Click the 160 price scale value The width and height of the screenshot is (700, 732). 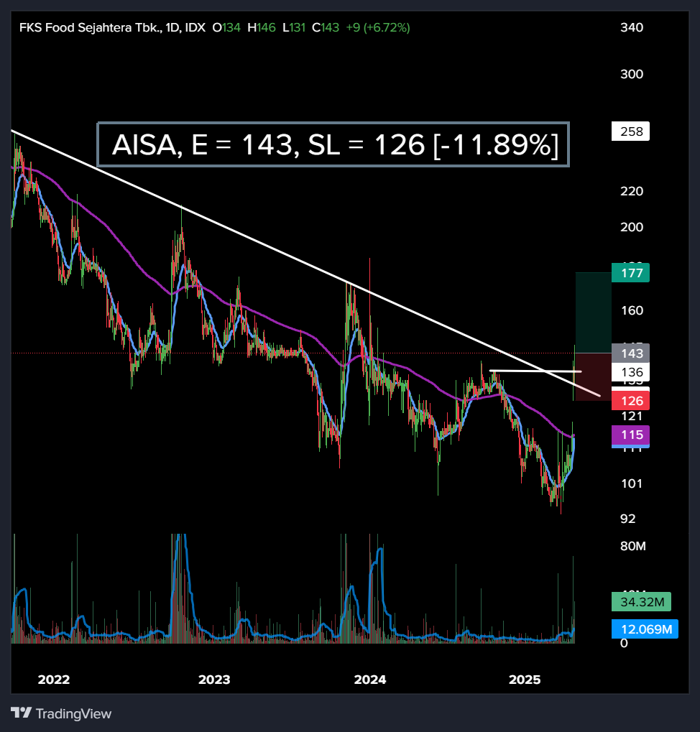pos(632,310)
